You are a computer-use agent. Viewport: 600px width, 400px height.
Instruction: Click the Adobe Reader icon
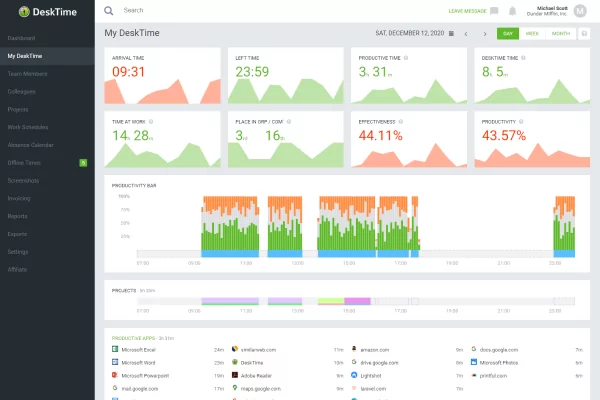235,375
